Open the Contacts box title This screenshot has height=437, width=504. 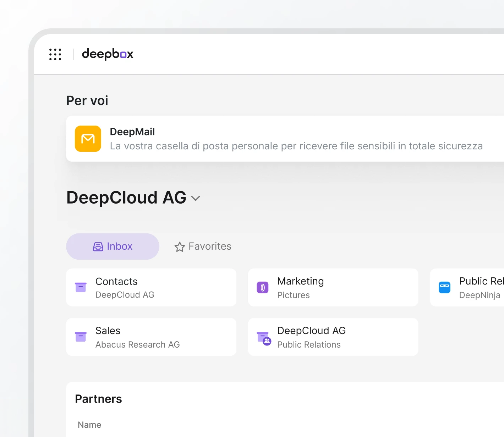116,281
